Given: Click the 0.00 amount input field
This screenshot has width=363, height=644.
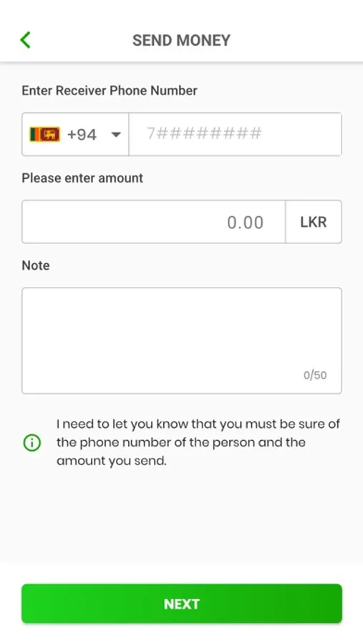Looking at the screenshot, I should pos(154,222).
